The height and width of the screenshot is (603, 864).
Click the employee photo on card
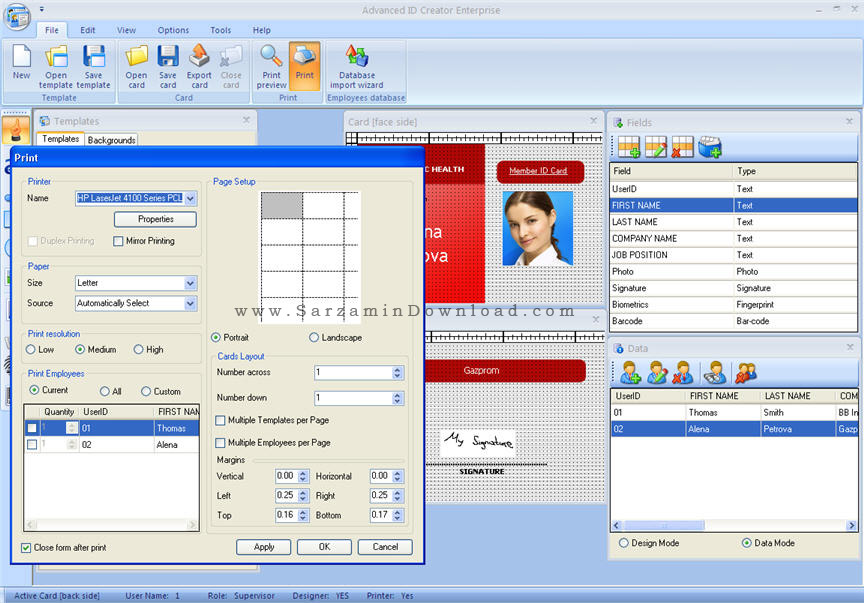tap(538, 229)
